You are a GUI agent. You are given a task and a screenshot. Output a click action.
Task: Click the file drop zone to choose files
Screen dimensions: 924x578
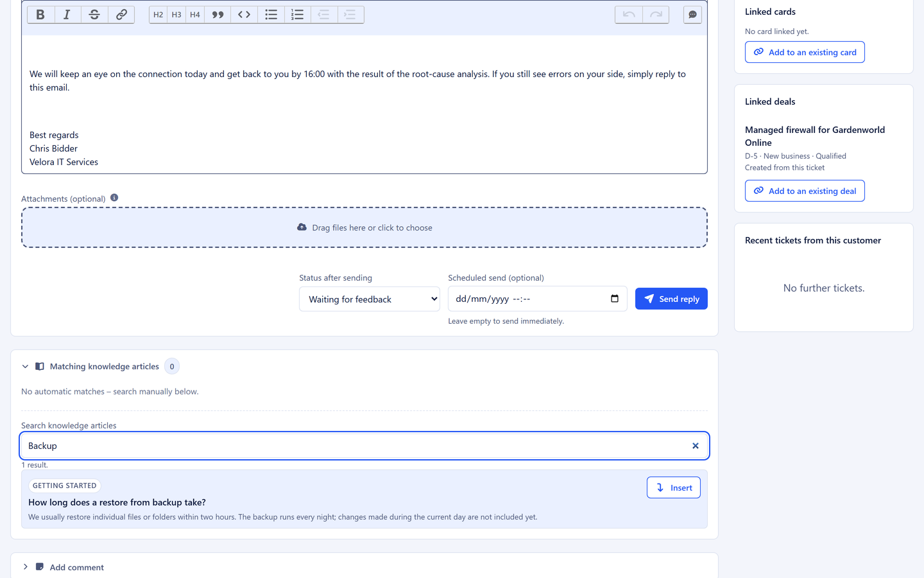(364, 227)
